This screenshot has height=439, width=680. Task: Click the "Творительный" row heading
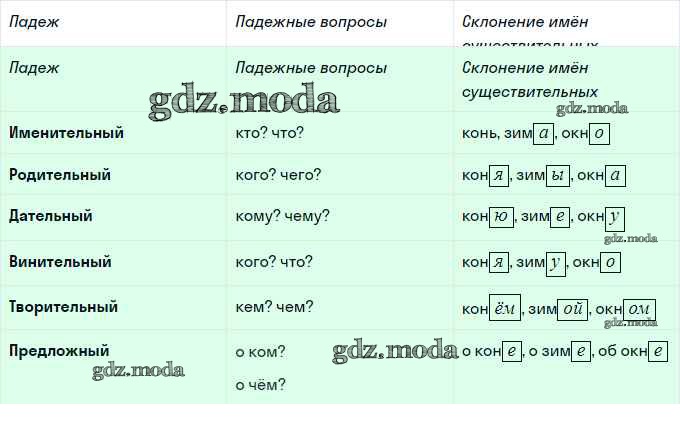[63, 307]
